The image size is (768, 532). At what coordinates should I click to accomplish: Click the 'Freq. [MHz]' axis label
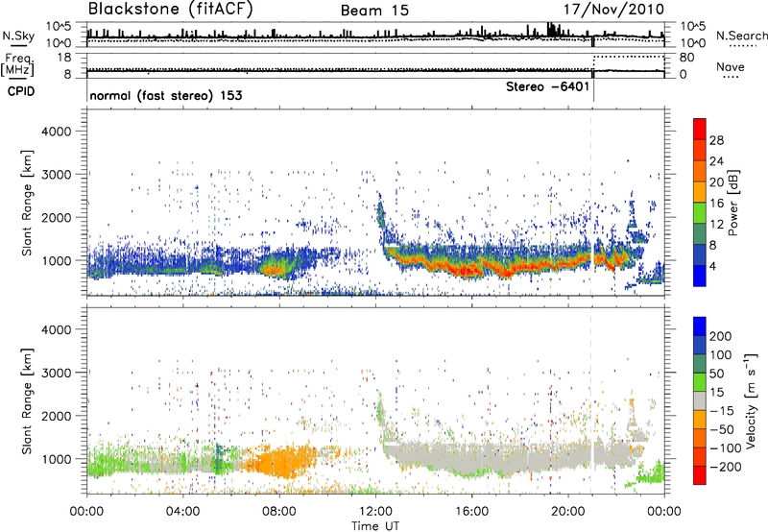coord(17,64)
